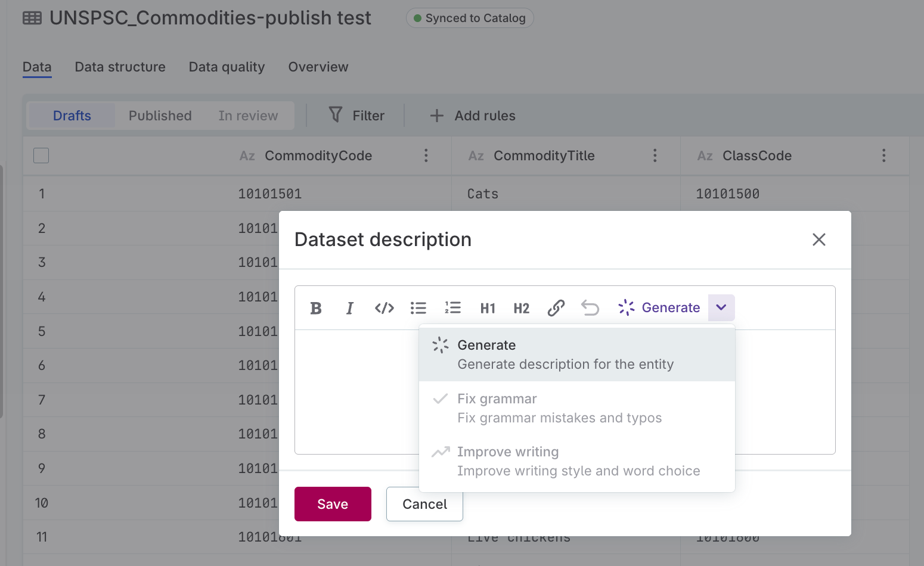Apply H2 heading style
The image size is (924, 566).
coord(522,308)
